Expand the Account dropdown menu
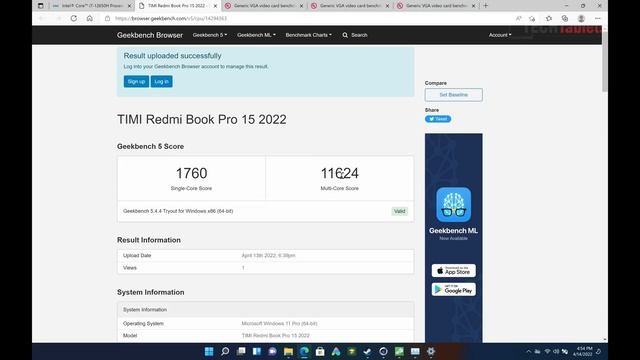The height and width of the screenshot is (360, 640). tap(500, 35)
